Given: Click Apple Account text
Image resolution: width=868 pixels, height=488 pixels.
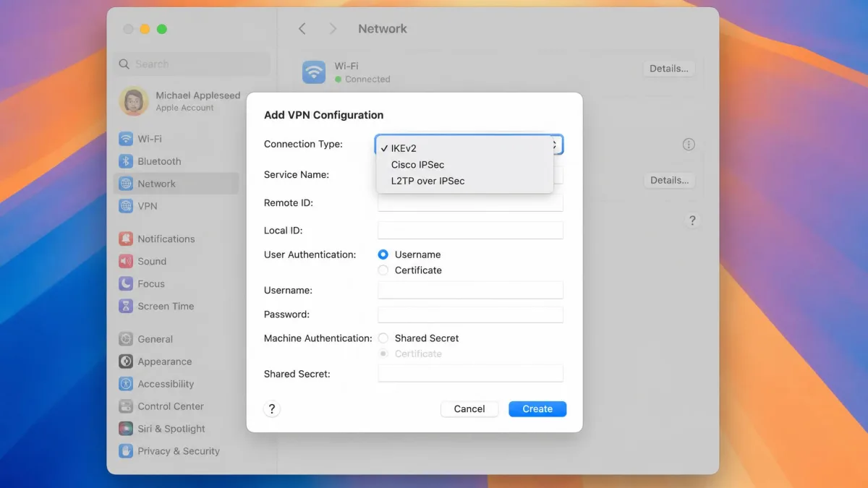Looking at the screenshot, I should pos(184,108).
